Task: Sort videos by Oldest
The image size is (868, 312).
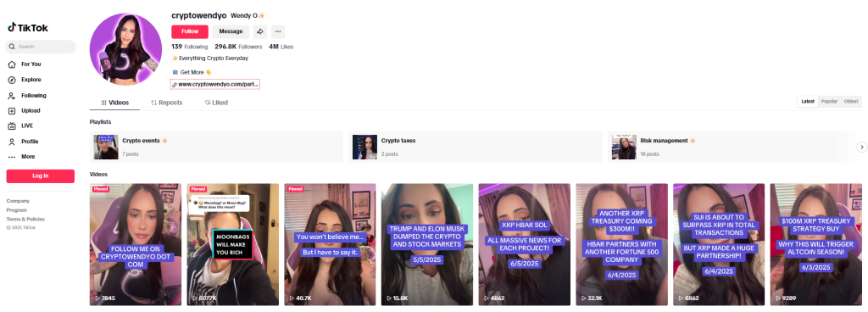Action: coord(851,102)
